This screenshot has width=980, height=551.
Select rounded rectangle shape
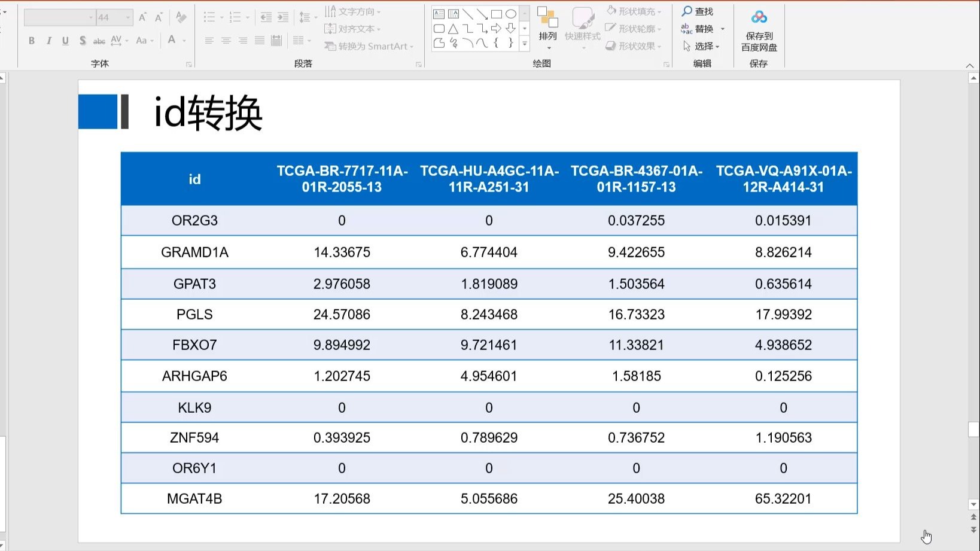coord(439,28)
